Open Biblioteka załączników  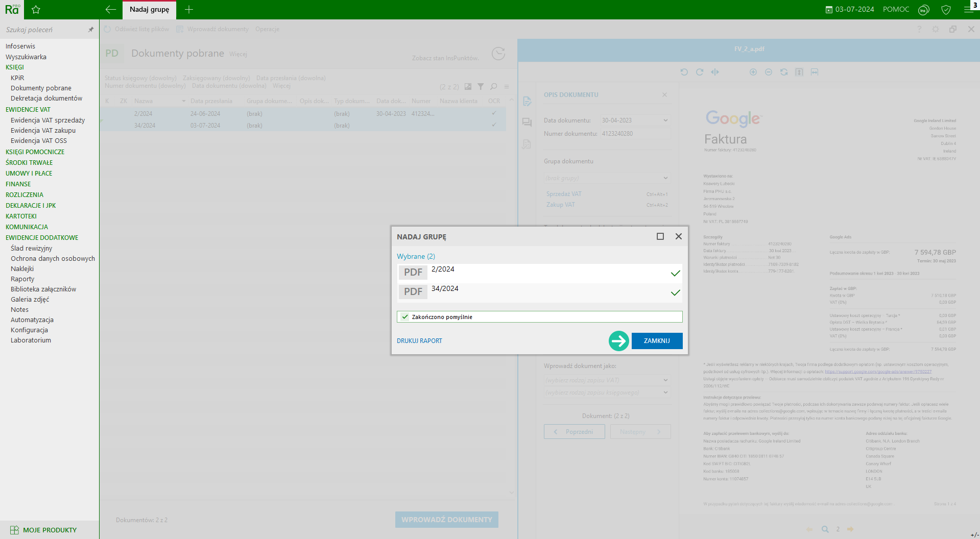click(43, 289)
